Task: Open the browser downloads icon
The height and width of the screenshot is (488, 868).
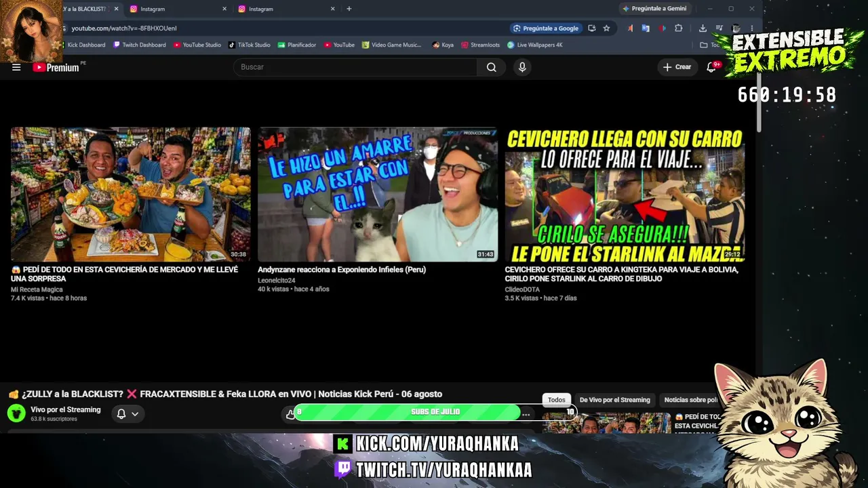Action: click(x=703, y=28)
